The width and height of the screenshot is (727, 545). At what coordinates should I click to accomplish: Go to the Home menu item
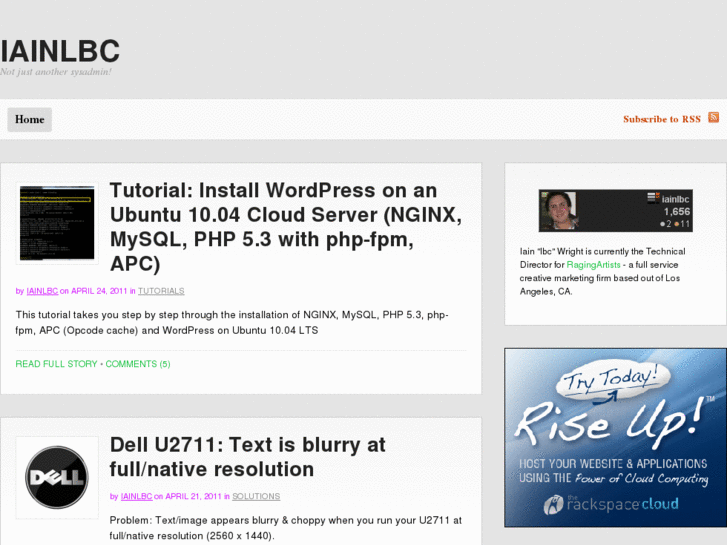tap(30, 119)
